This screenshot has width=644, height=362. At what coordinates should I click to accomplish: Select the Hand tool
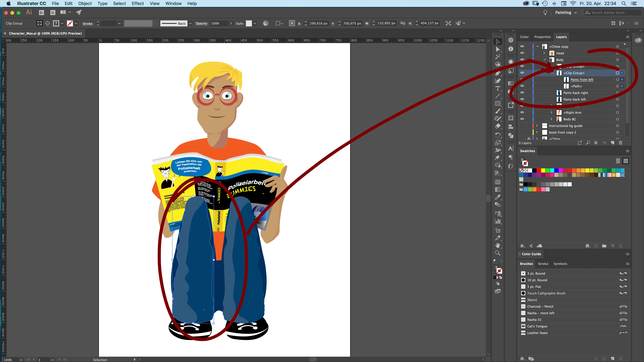point(498,245)
